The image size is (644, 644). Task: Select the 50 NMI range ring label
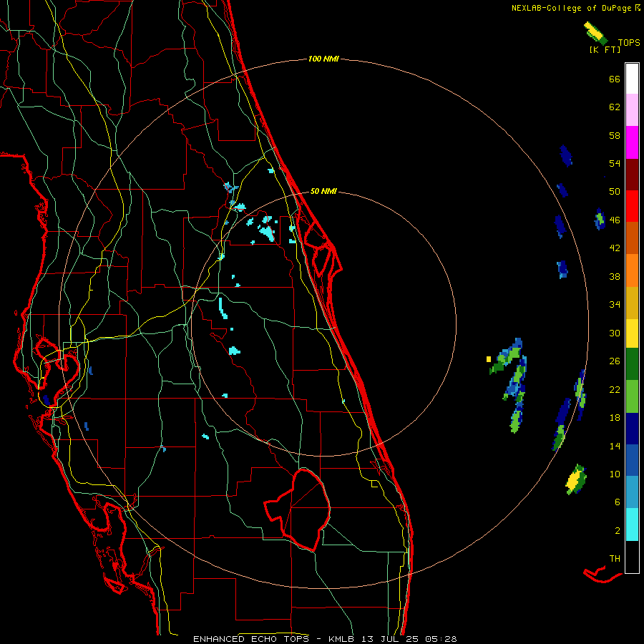tap(323, 191)
